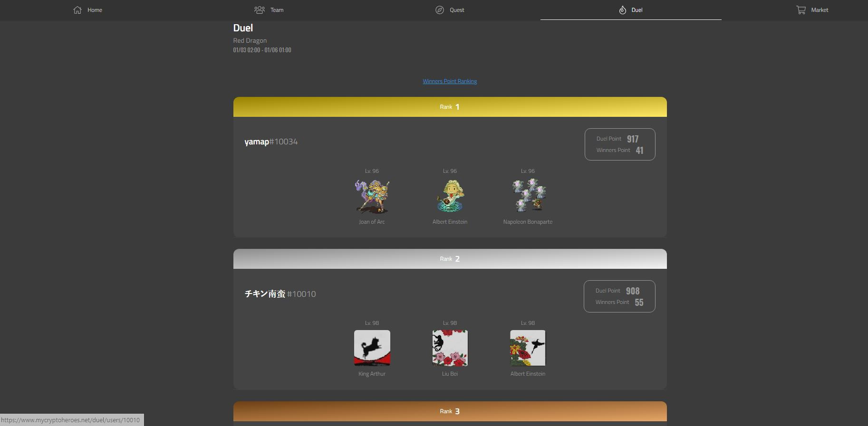Open yamap#10034 player profile
The image size is (868, 426).
tap(271, 142)
